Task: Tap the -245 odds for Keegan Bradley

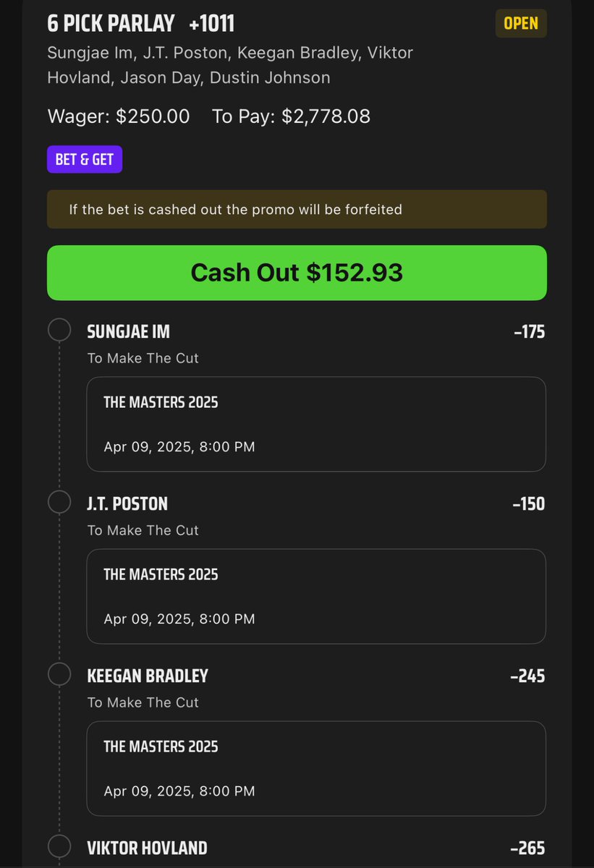Action: tap(527, 676)
